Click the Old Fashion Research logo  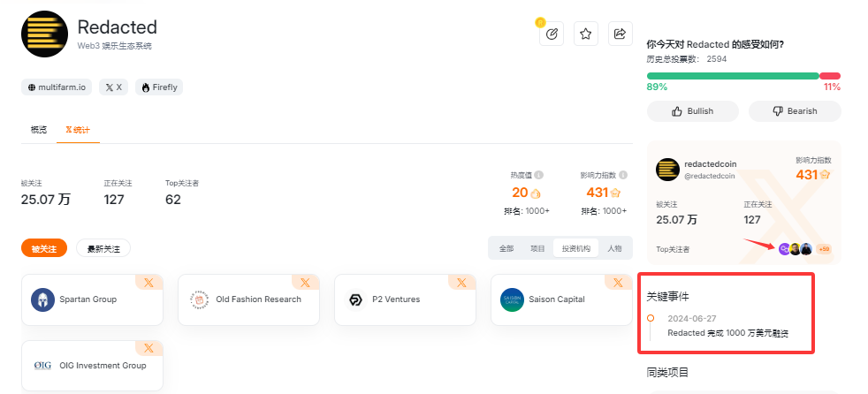pyautogui.click(x=199, y=299)
